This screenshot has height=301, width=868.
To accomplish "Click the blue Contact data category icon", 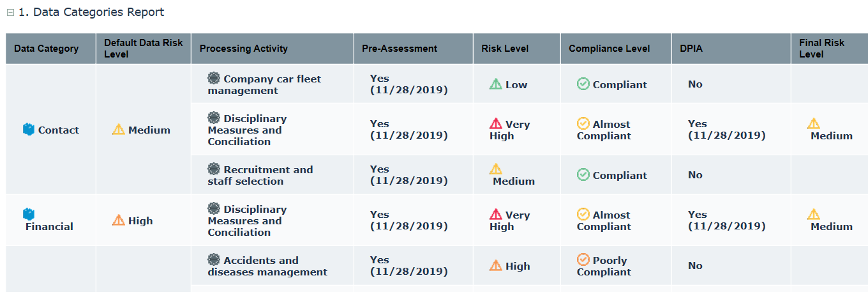I will point(29,130).
